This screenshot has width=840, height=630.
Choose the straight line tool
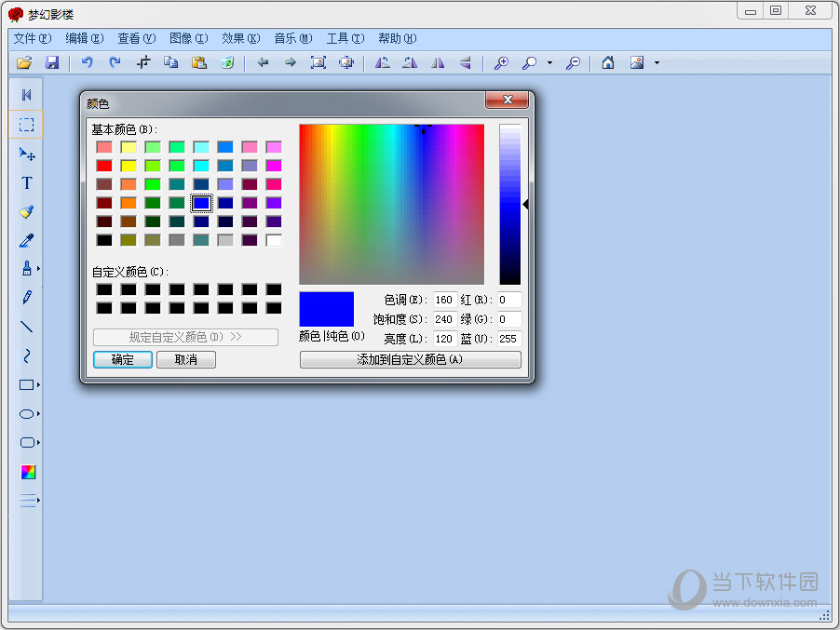tap(26, 326)
